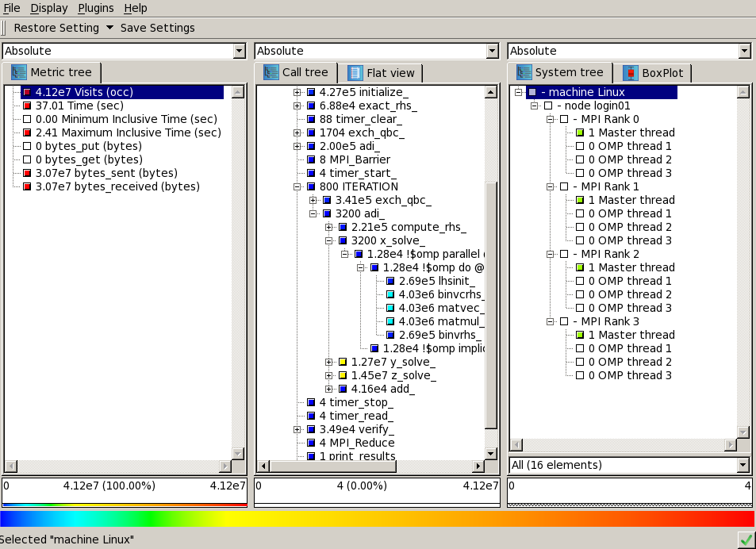Open the Plugins menu
Viewport: 756px width, 549px height.
tap(95, 8)
